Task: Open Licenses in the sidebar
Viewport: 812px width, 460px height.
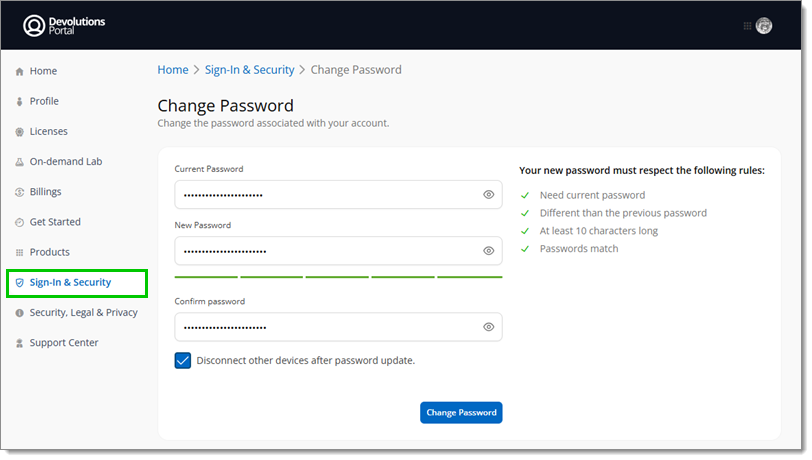Action: coord(49,131)
